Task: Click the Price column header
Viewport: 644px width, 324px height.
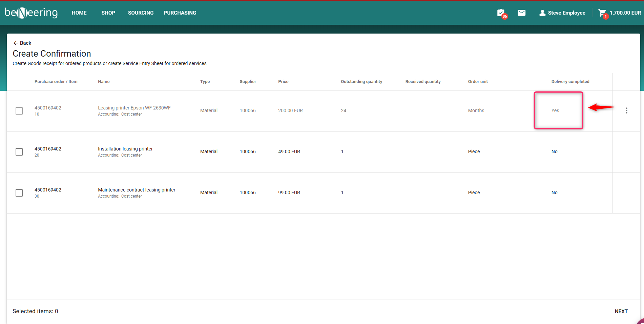Action: pos(283,82)
